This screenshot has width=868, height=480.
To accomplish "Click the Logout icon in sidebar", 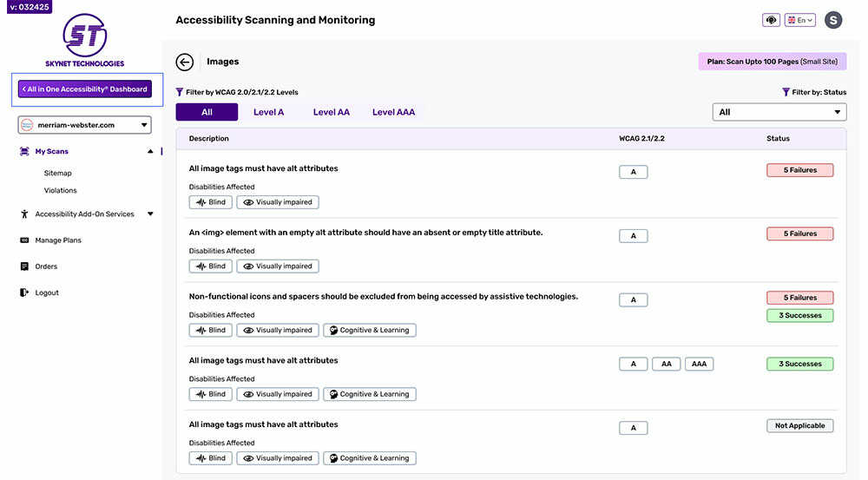I will pos(24,293).
